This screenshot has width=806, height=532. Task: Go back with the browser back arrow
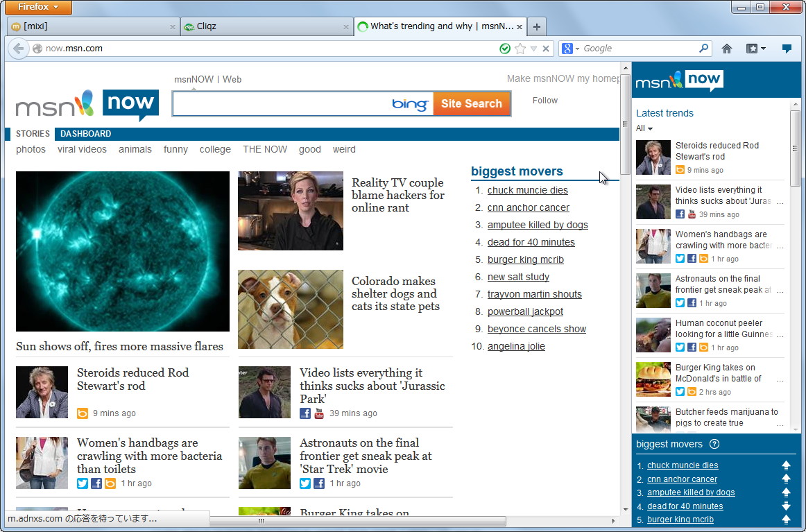(x=18, y=49)
